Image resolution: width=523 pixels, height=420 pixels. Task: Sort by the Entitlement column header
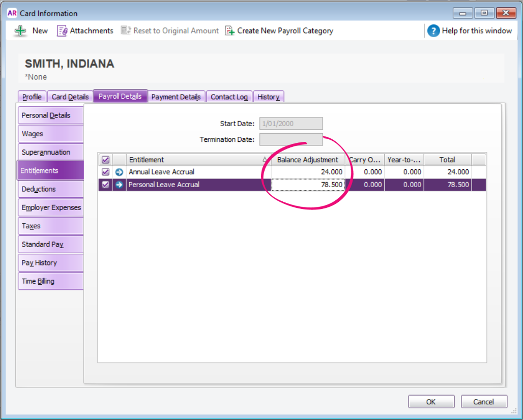pos(198,160)
